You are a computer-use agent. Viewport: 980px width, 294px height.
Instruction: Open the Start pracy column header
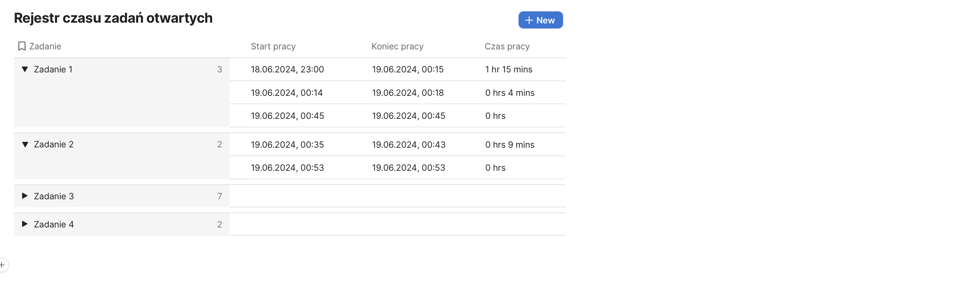tap(273, 46)
